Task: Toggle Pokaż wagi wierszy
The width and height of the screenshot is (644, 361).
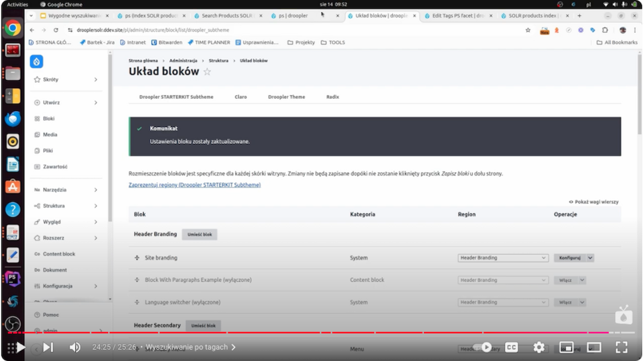Action: (x=594, y=202)
